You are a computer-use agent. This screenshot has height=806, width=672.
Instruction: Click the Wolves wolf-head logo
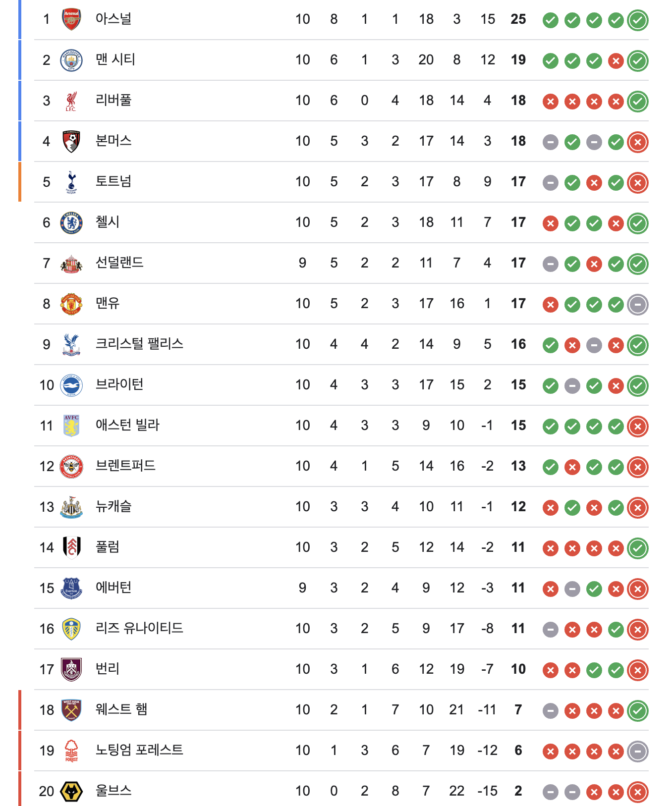click(71, 791)
